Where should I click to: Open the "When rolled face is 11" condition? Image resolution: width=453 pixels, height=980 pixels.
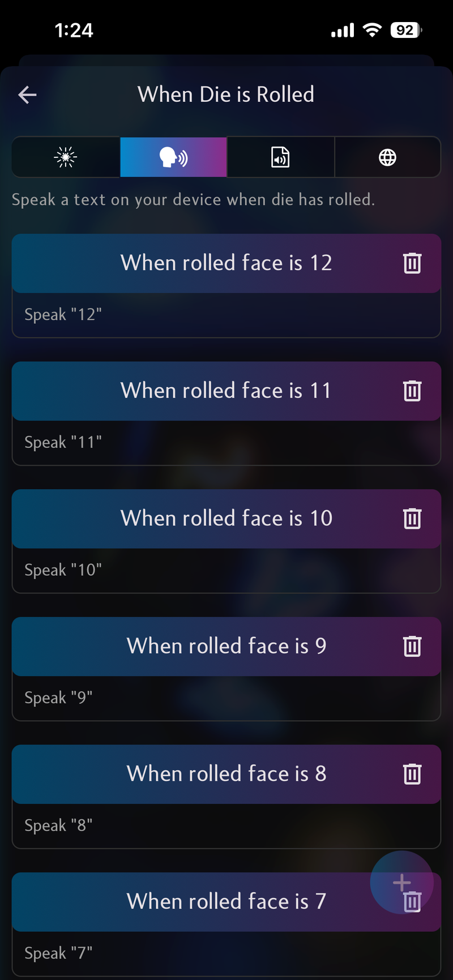tap(226, 391)
